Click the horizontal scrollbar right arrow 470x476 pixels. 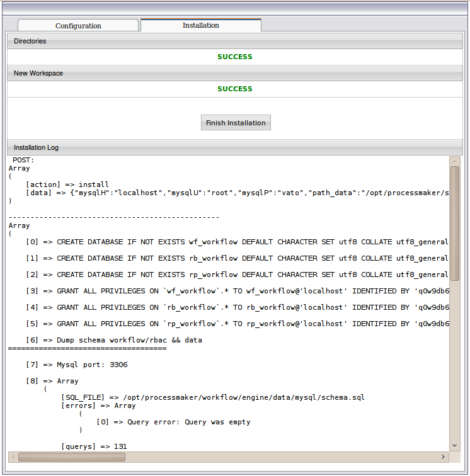coord(444,456)
